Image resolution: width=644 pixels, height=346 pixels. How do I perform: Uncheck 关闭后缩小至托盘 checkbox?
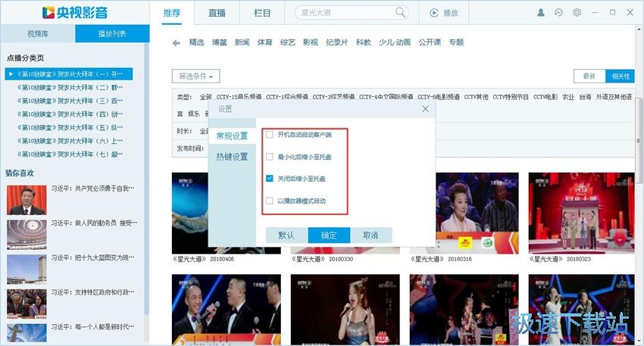pos(270,179)
